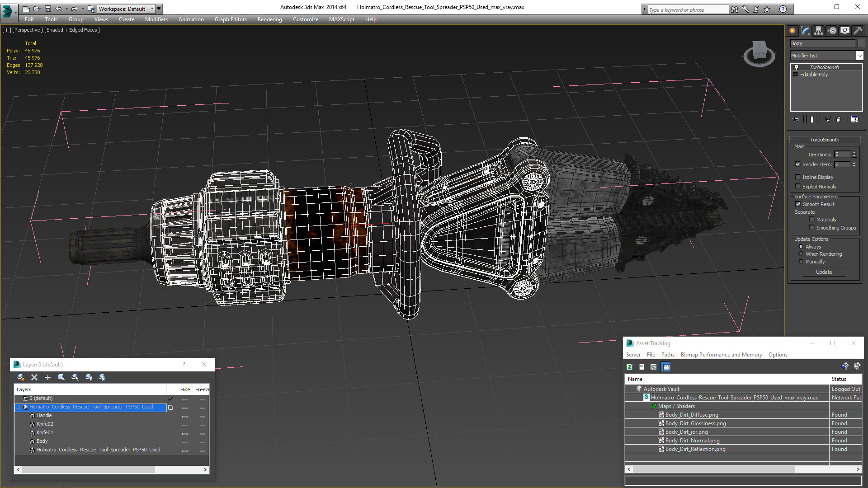Open the Display command panel tab
This screenshot has height=488, width=868.
pos(844,31)
